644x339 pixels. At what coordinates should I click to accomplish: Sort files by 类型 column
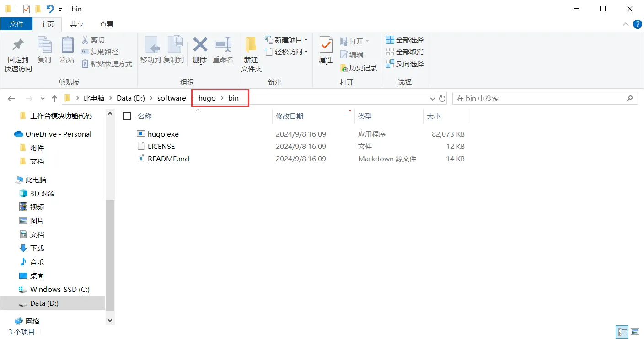point(365,117)
